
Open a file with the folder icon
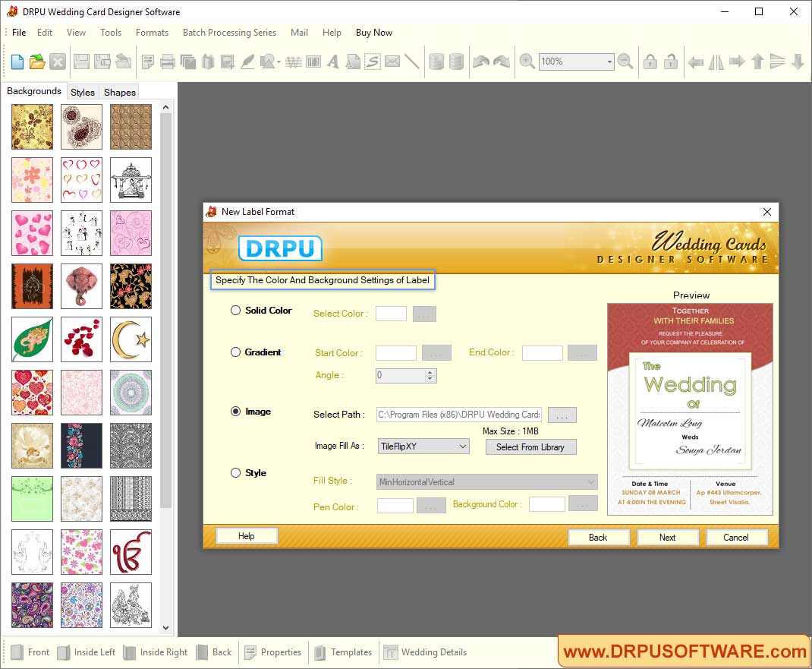(x=36, y=62)
